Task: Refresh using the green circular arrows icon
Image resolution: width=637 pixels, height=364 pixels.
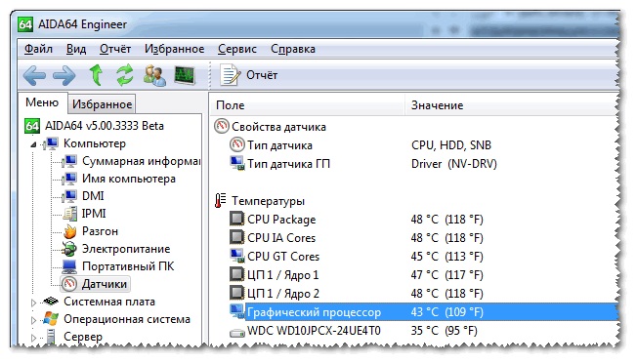Action: (x=125, y=75)
